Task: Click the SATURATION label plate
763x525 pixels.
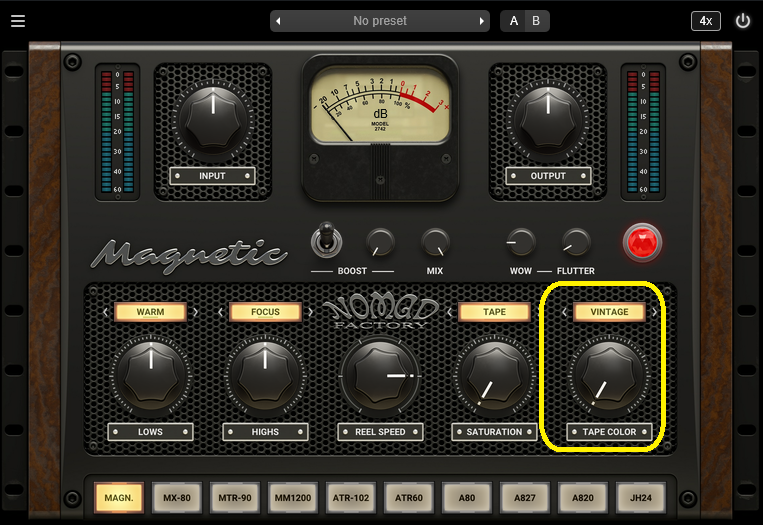Action: click(494, 432)
